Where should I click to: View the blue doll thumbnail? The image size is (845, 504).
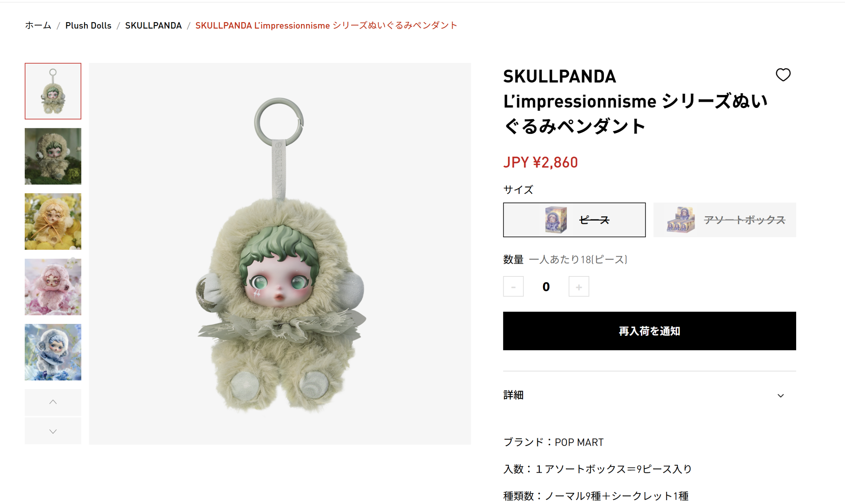click(53, 352)
